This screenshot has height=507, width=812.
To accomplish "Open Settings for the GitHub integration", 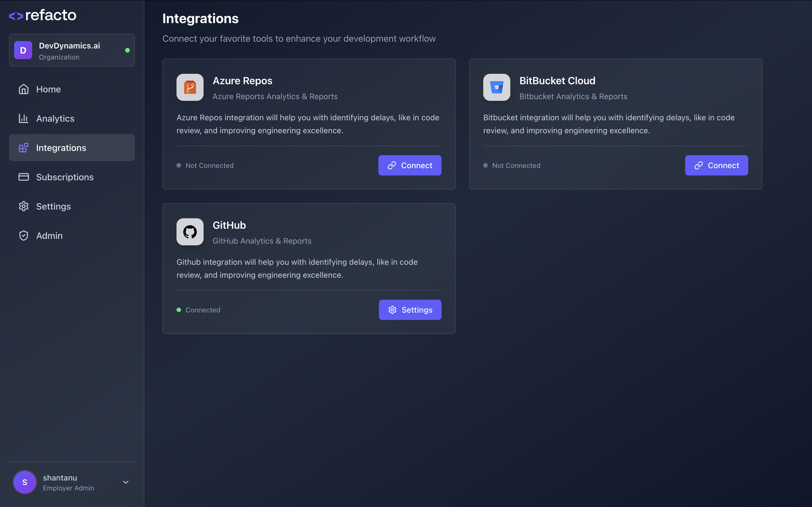I will click(410, 310).
